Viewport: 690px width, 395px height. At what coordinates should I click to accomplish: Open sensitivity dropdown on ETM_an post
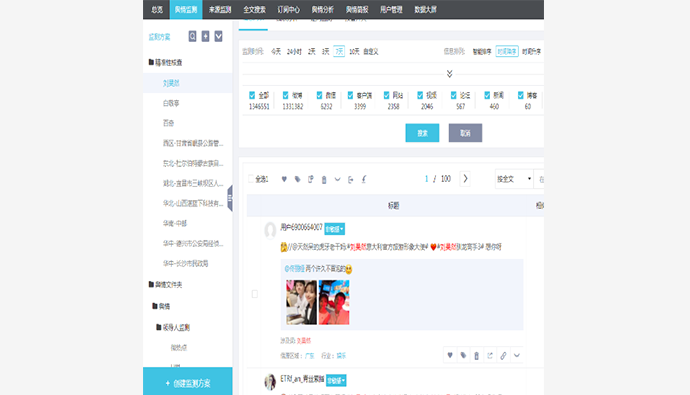[336, 380]
